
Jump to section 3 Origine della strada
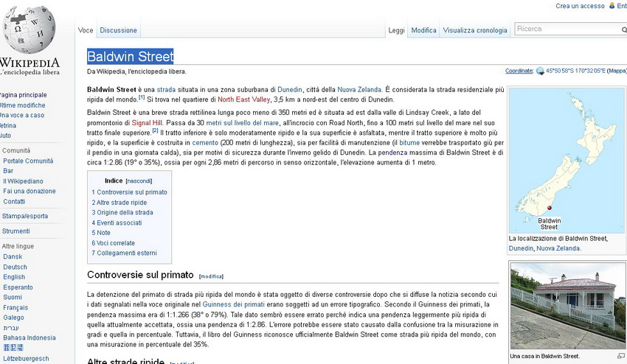[122, 212]
